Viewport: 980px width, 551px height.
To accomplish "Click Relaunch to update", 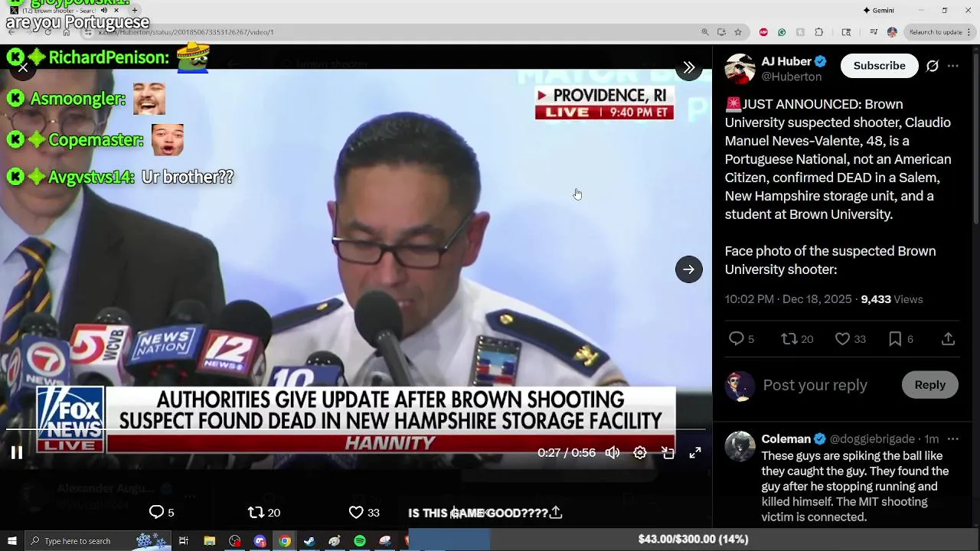I will (x=936, y=32).
